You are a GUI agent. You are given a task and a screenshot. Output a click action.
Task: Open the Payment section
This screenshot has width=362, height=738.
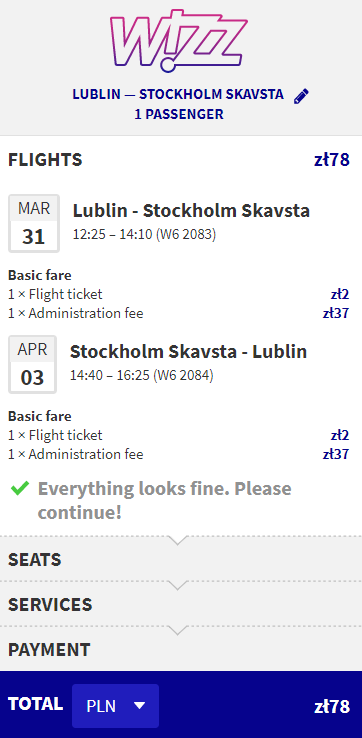click(x=181, y=649)
